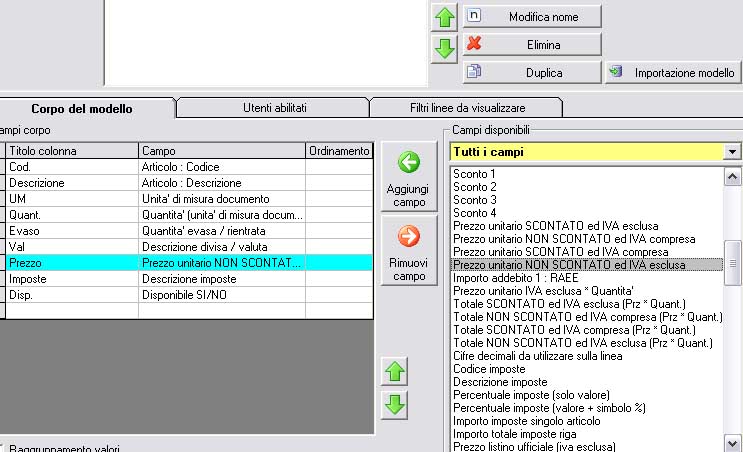Click the red X Elimina button
The height and width of the screenshot is (452, 743).
532,45
